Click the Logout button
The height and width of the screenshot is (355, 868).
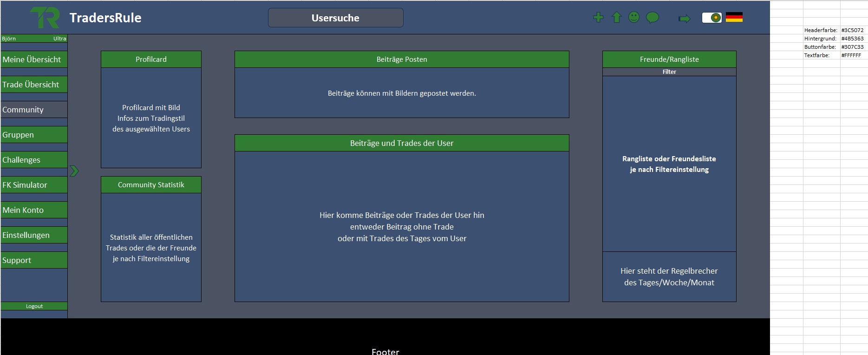pyautogui.click(x=34, y=306)
